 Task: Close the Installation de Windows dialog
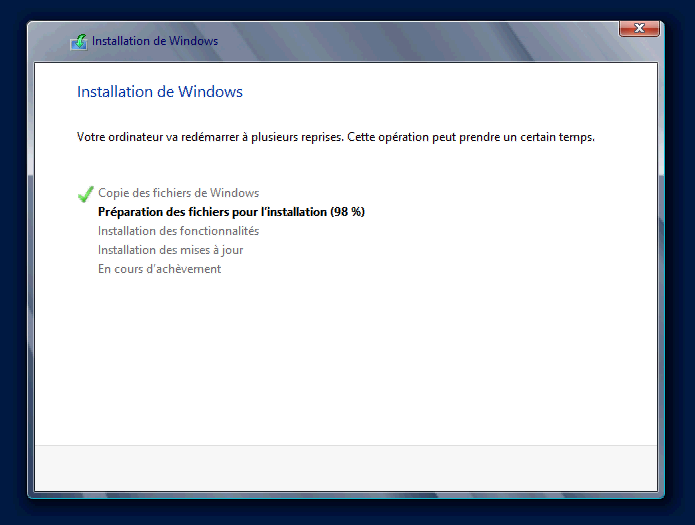point(639,28)
